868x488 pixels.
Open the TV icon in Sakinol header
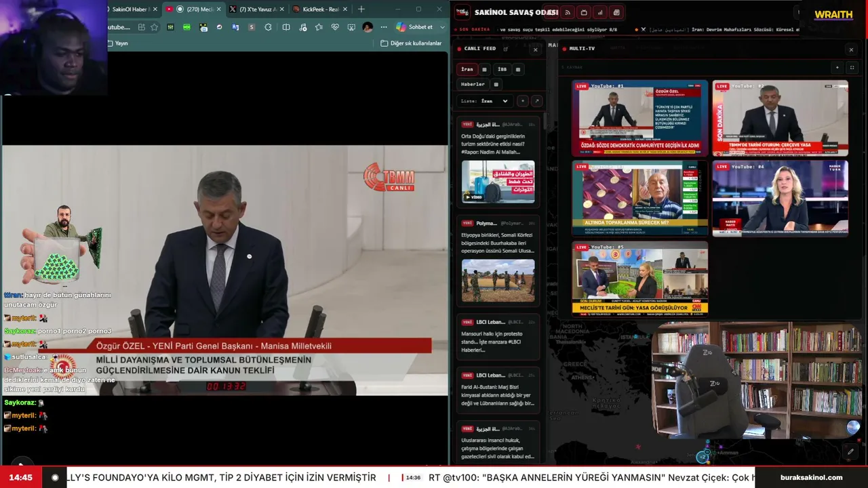[x=584, y=12]
